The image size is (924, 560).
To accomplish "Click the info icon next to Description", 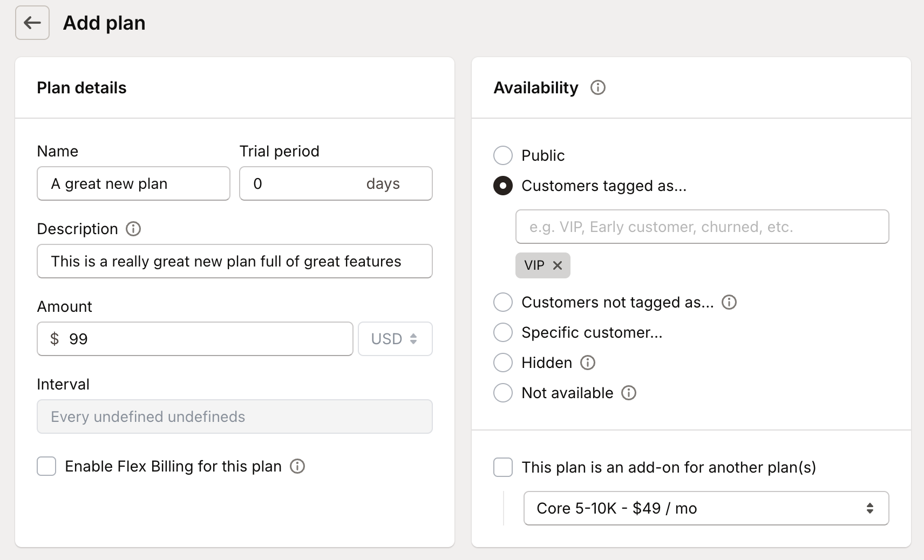I will [133, 229].
